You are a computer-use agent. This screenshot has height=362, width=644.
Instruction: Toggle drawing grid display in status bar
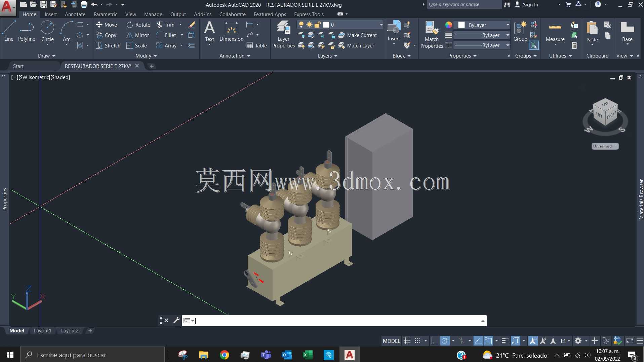click(x=407, y=341)
